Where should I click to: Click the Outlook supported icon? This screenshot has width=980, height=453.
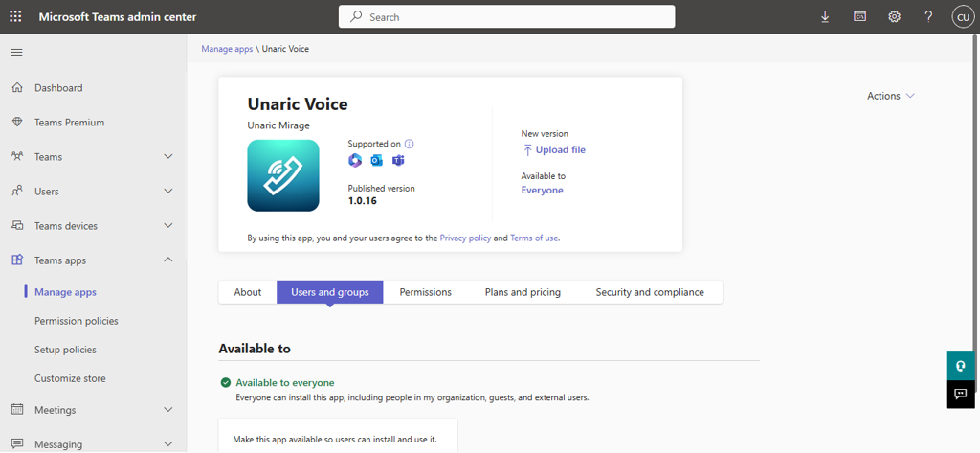point(376,161)
